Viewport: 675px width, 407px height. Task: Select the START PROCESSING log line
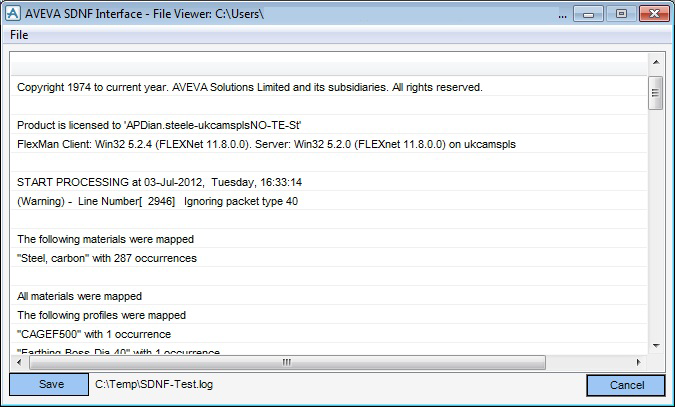329,182
